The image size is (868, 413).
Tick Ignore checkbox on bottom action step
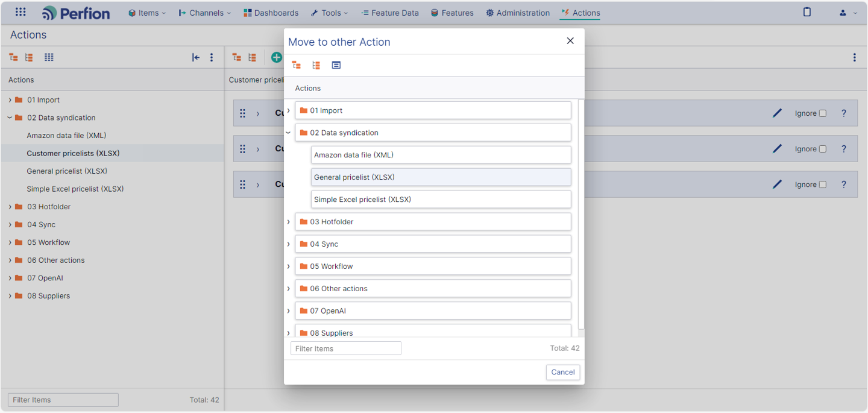pyautogui.click(x=823, y=184)
